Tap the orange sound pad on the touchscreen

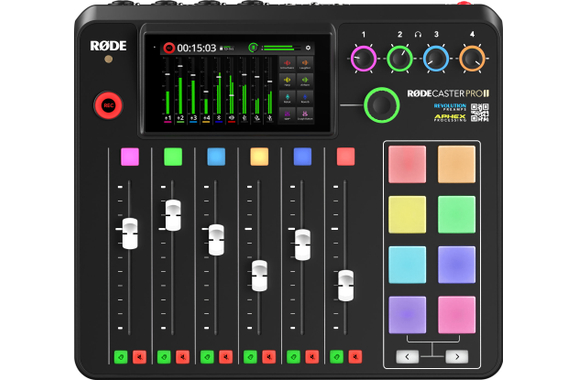coord(305,64)
